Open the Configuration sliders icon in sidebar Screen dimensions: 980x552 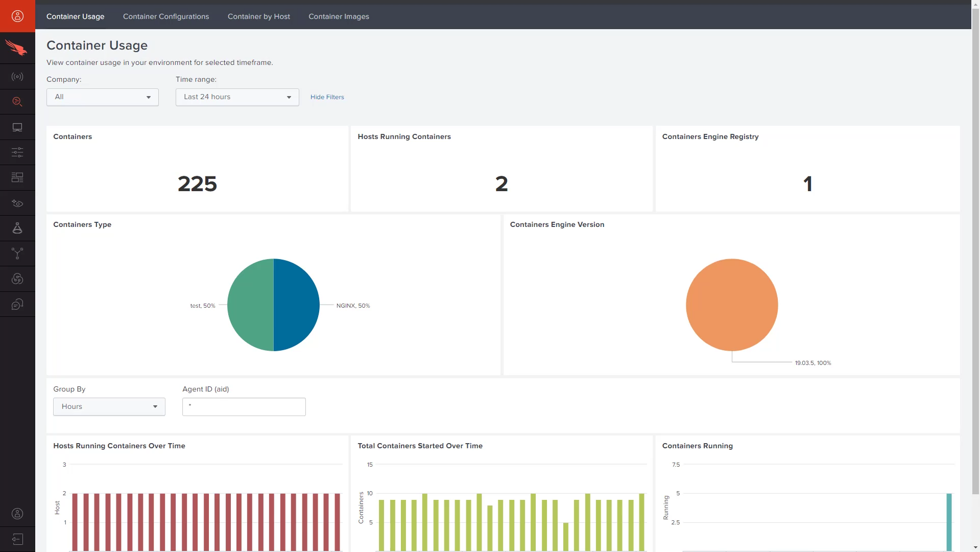pos(17,152)
